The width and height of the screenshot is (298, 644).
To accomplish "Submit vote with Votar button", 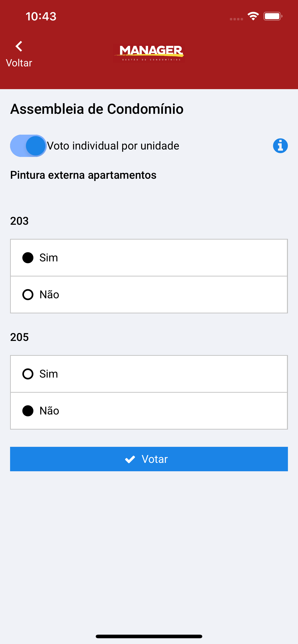I will pos(149,459).
